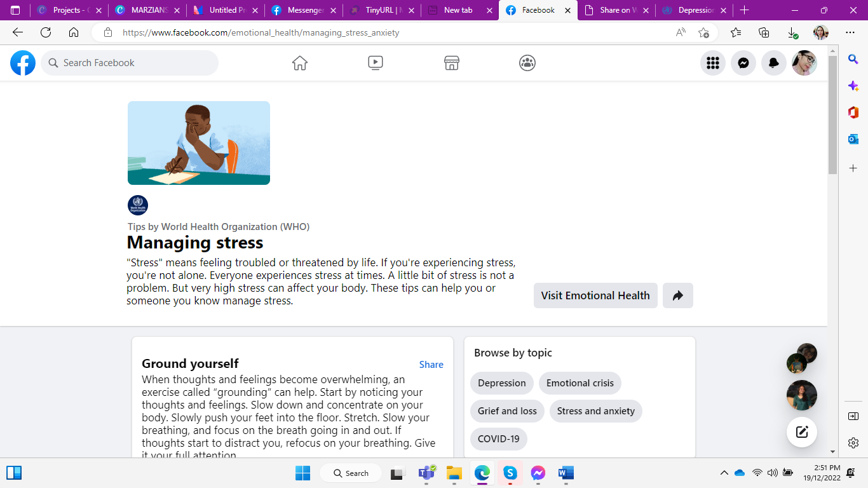Add this page to favorites

703,32
